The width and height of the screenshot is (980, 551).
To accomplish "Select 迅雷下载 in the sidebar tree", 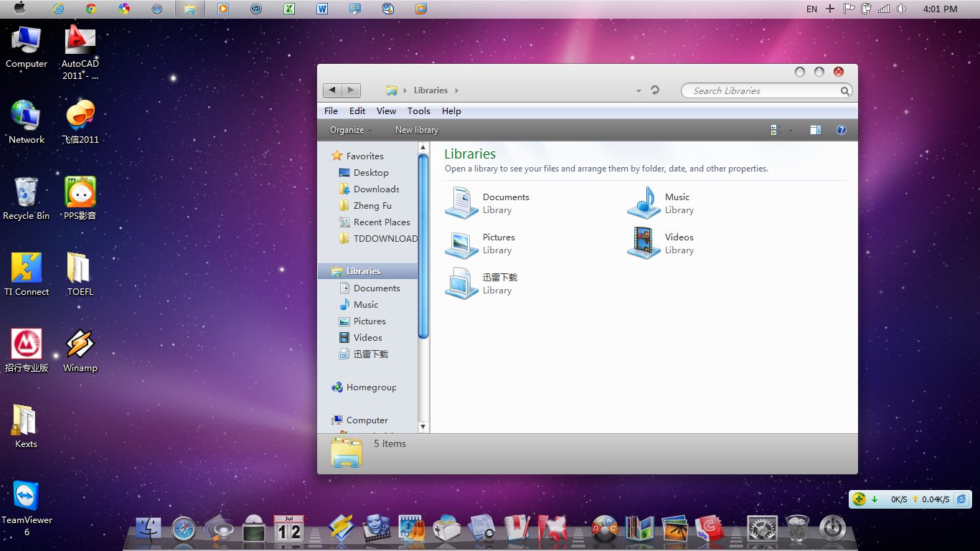I will tap(363, 354).
